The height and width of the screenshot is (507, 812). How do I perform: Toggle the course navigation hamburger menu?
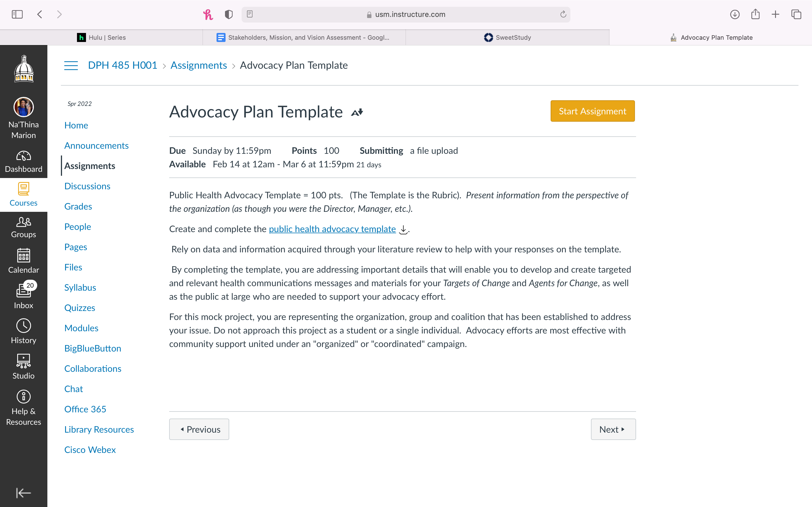click(71, 65)
